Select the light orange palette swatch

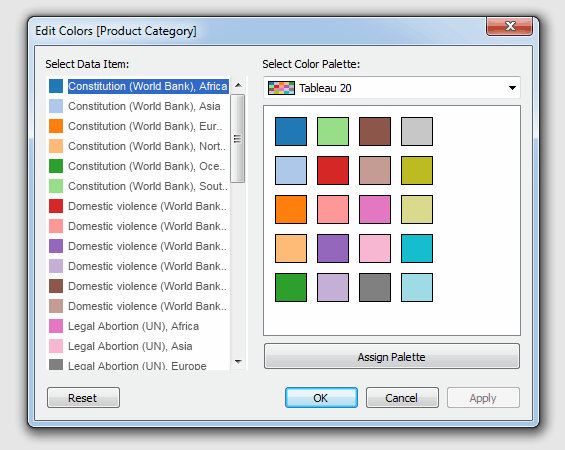point(291,249)
